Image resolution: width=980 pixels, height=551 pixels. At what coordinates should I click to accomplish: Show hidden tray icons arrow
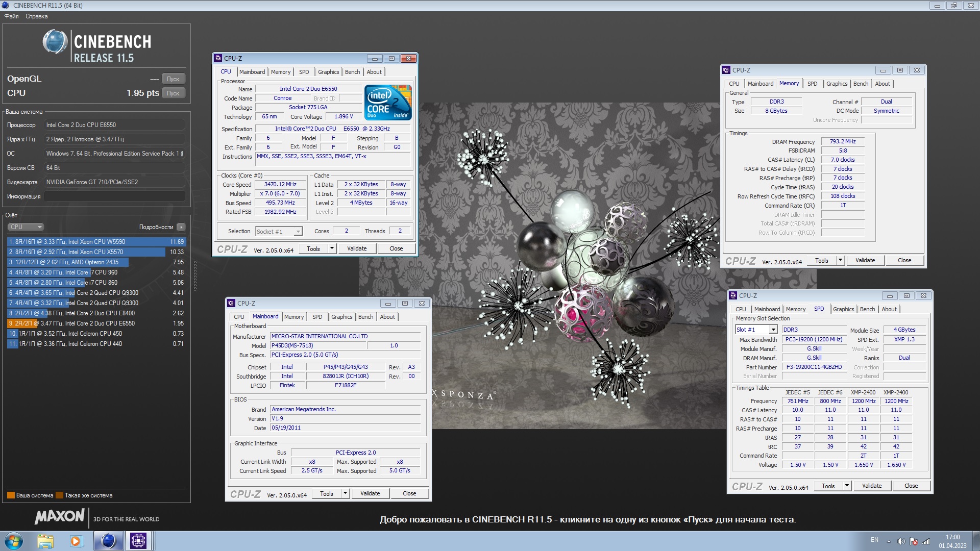point(889,541)
